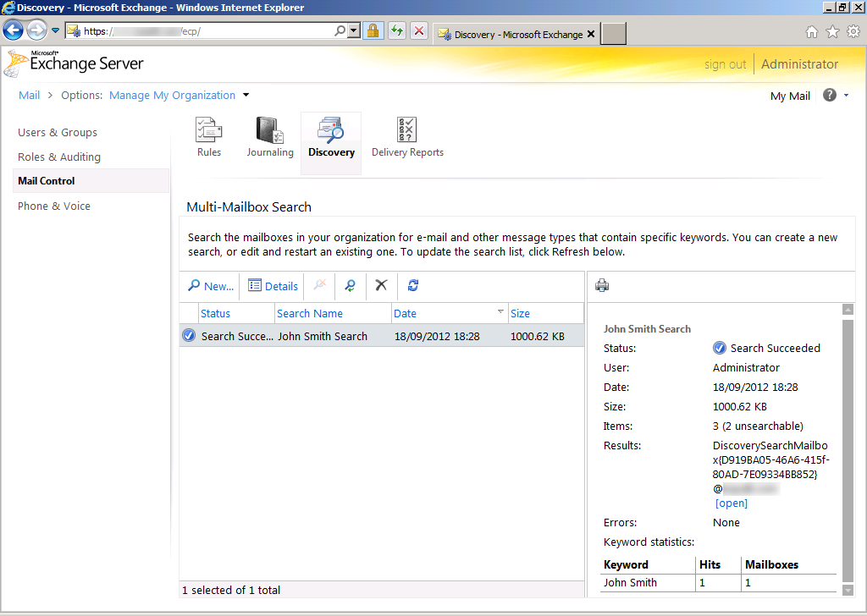Image resolution: width=867 pixels, height=616 pixels.
Task: Sort list by Search Name column
Action: (x=333, y=313)
